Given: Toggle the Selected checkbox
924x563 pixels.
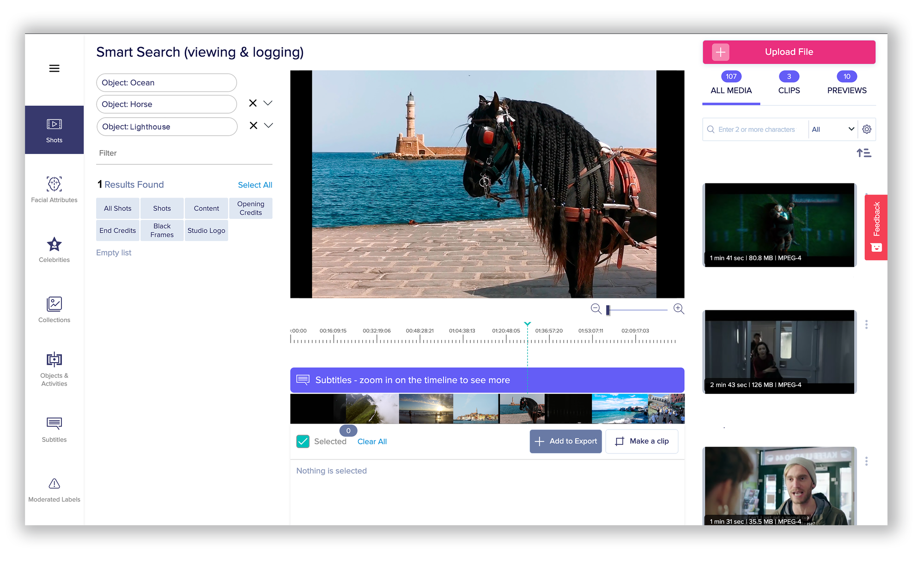Looking at the screenshot, I should click(302, 441).
